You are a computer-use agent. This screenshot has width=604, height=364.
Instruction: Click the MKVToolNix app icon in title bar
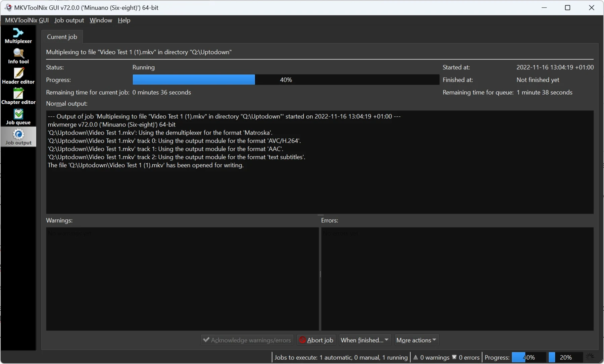coord(8,7)
